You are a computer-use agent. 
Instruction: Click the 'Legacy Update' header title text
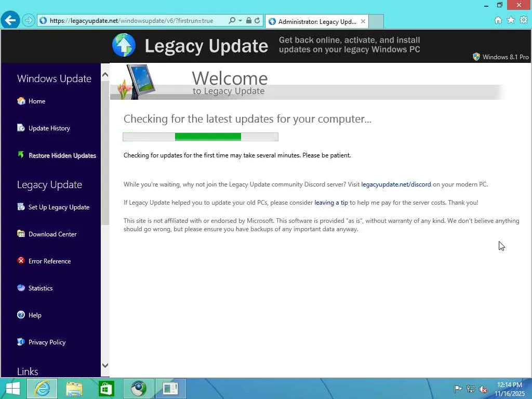[x=206, y=46]
